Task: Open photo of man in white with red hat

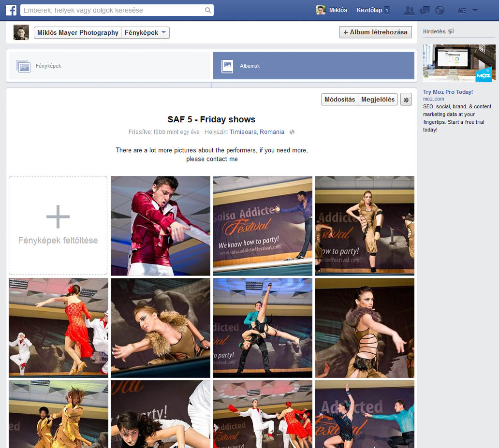Action: click(263, 414)
